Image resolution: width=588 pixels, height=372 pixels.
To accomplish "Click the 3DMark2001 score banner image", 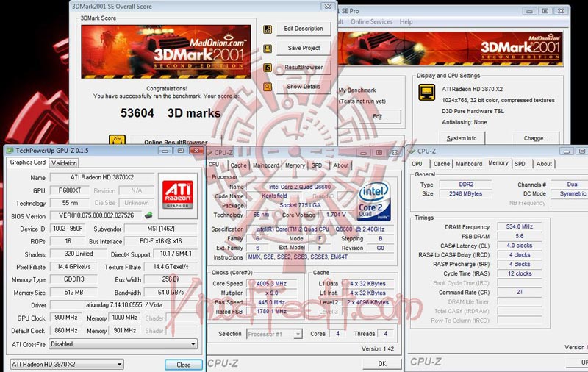I will click(x=166, y=51).
